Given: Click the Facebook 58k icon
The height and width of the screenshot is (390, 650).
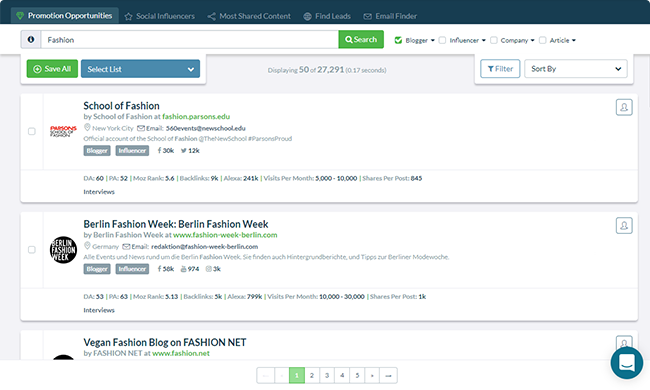Looking at the screenshot, I should 160,269.
